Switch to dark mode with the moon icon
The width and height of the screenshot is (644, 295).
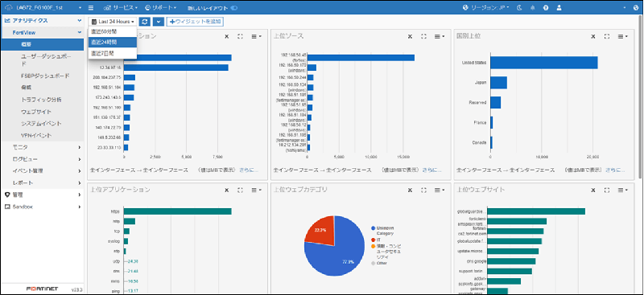[x=519, y=7]
